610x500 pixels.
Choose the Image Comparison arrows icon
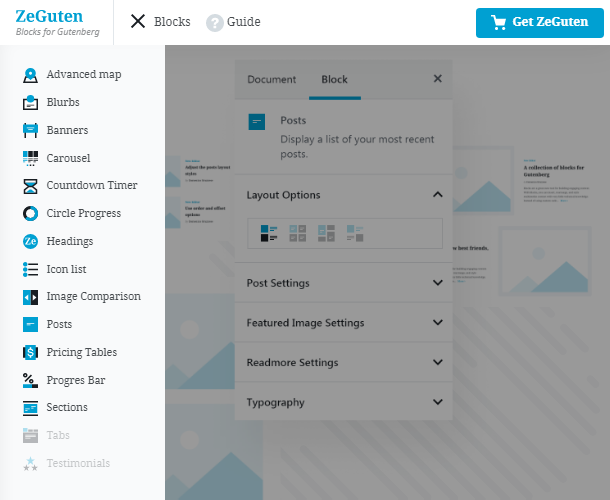click(30, 297)
